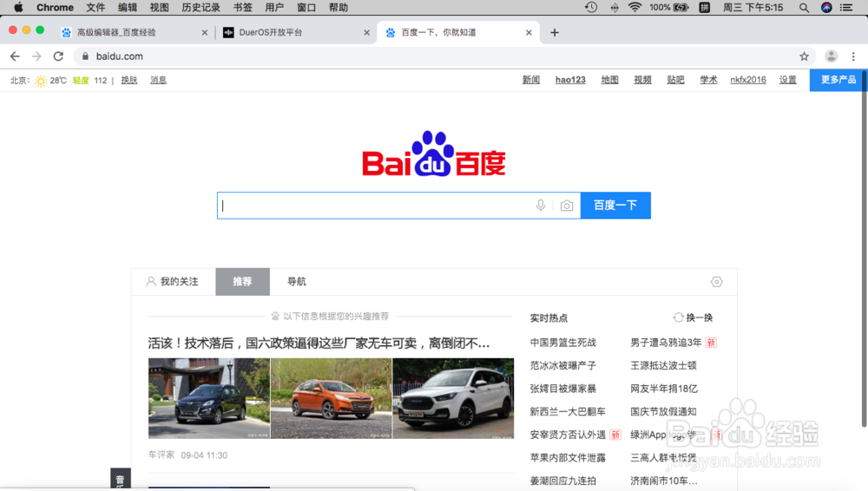
Task: Select the 我的关注 tab
Action: 174,282
